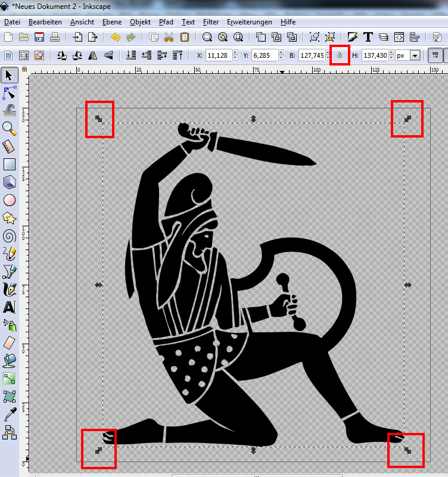Increase the B width spinner
Viewport: 448px width, 477px height.
coord(328,52)
